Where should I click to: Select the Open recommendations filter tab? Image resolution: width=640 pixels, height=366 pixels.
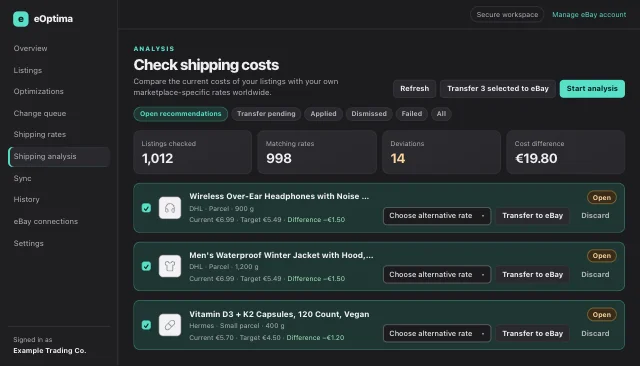(x=180, y=114)
